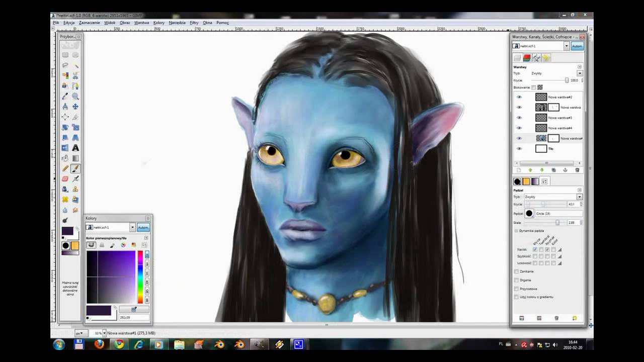Select the Flip tool

tap(65, 148)
